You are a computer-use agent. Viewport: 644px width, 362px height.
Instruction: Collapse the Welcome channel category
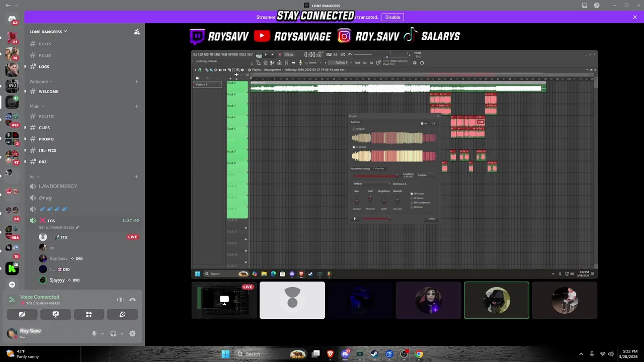point(41,81)
